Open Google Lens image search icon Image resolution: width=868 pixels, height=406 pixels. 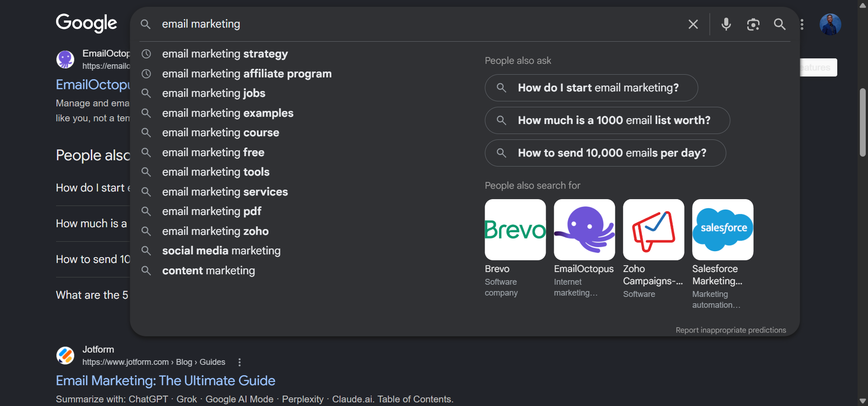tap(753, 24)
